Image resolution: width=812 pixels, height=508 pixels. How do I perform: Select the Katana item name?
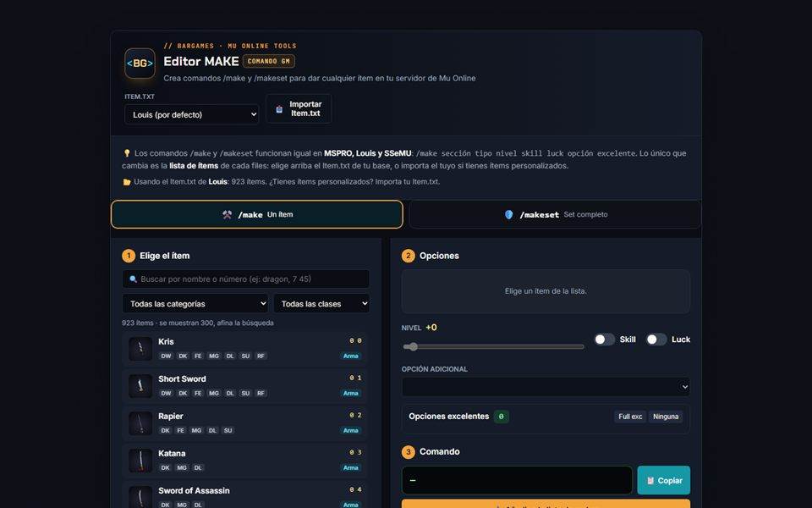point(172,454)
